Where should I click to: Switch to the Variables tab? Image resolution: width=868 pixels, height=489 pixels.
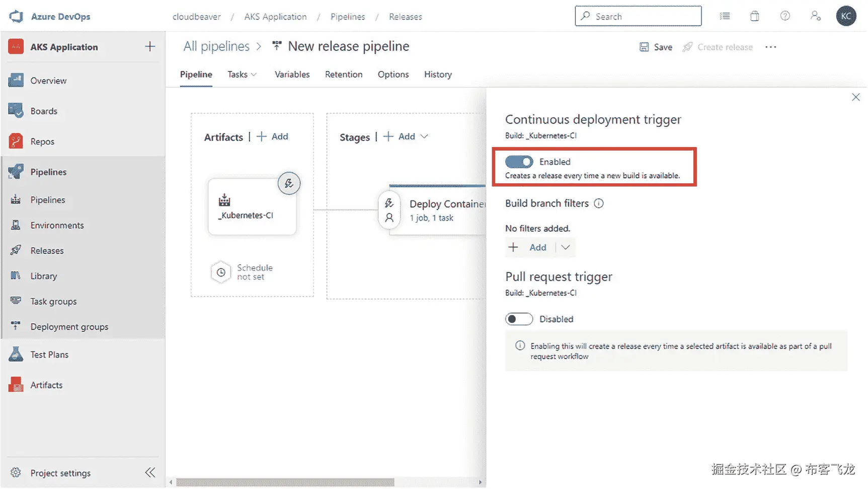tap(292, 75)
